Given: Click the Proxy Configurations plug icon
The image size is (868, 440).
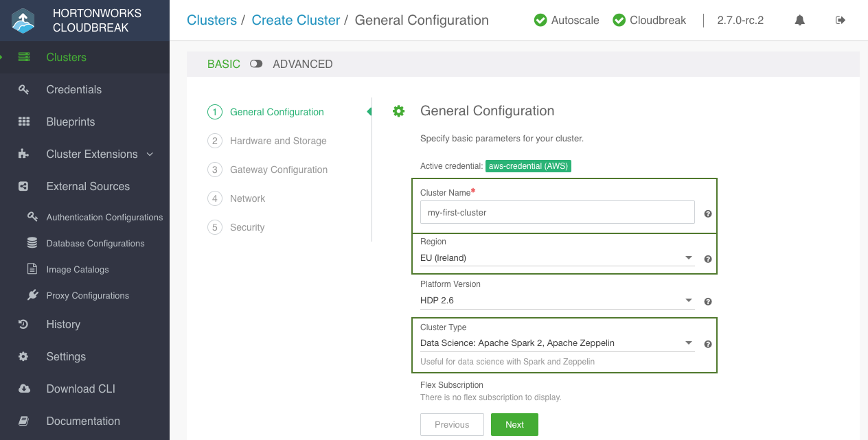Looking at the screenshot, I should click(x=32, y=295).
